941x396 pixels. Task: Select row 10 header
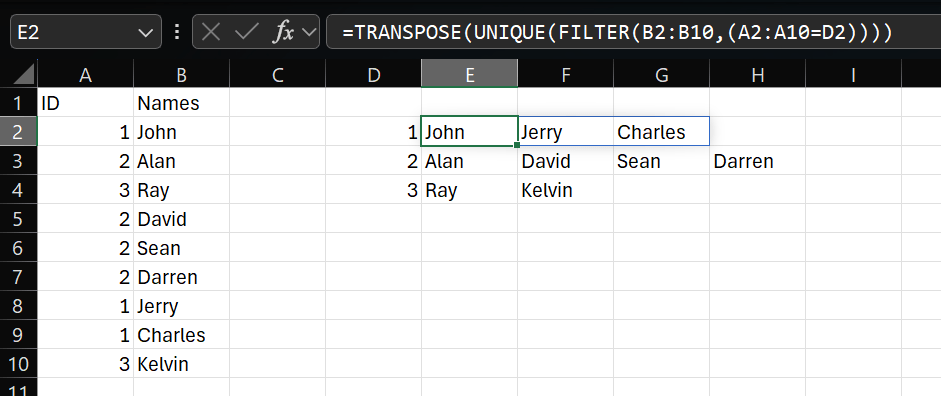coord(18,364)
